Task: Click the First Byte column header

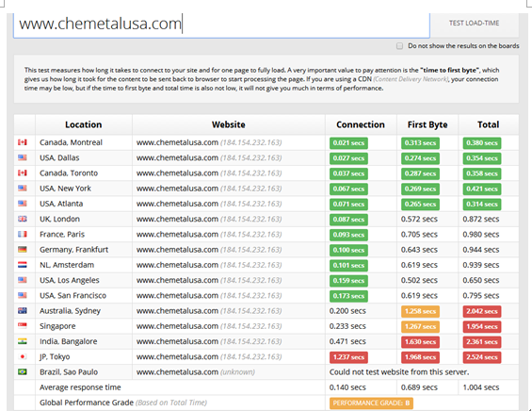Action: tap(427, 124)
